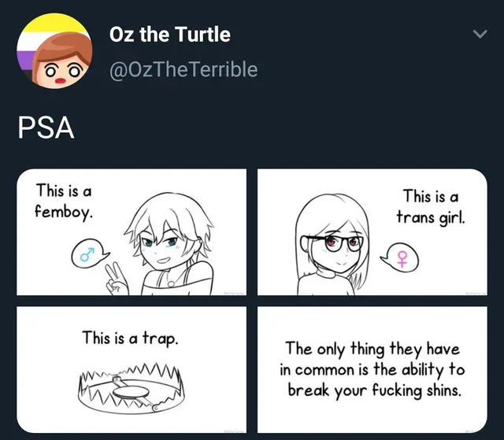This screenshot has width=504, height=440.
Task: Select the "This is a trap." caption
Action: [130, 338]
